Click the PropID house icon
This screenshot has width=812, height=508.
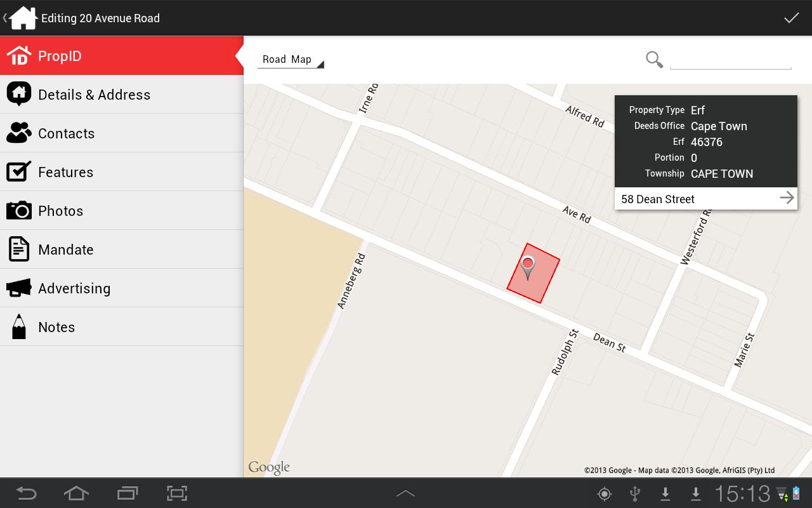click(x=18, y=56)
